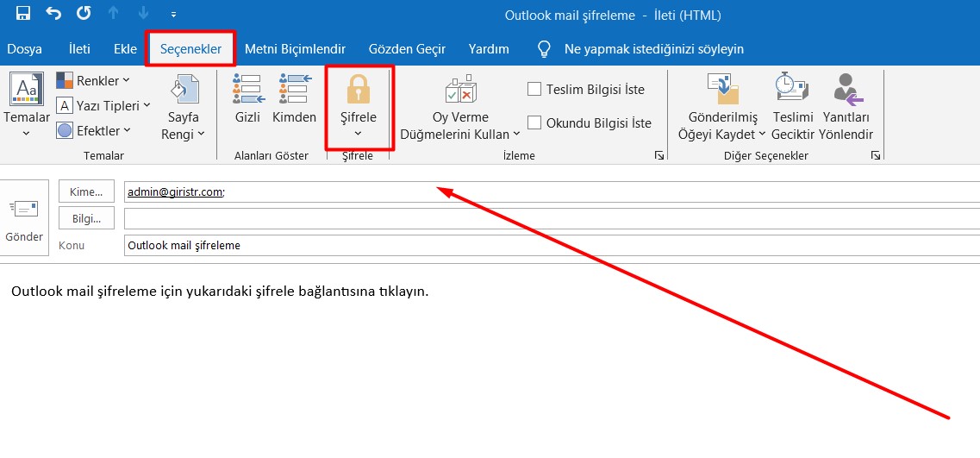Enable the Okundu Bilgisi İste checkbox
The image size is (980, 458).
tap(534, 122)
